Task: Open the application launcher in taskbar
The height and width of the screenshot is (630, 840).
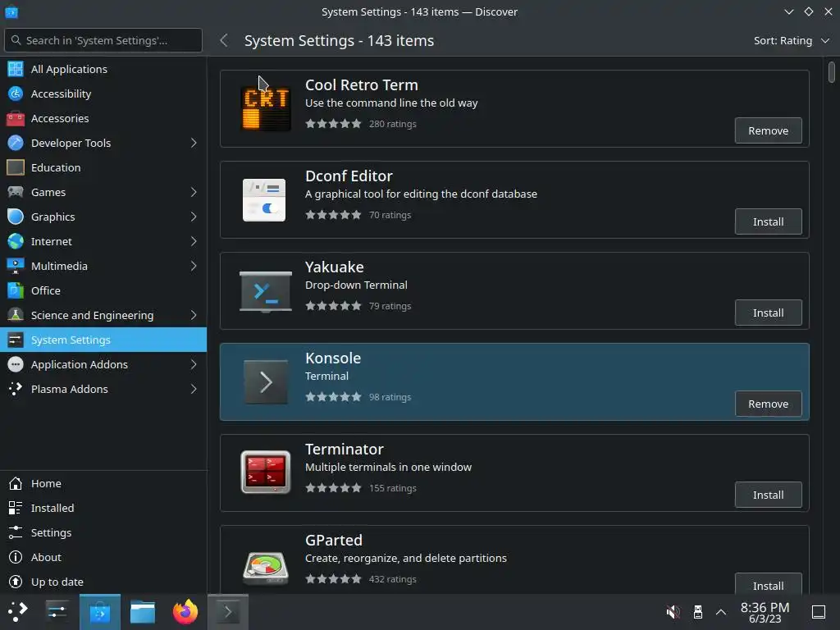Action: pos(18,612)
